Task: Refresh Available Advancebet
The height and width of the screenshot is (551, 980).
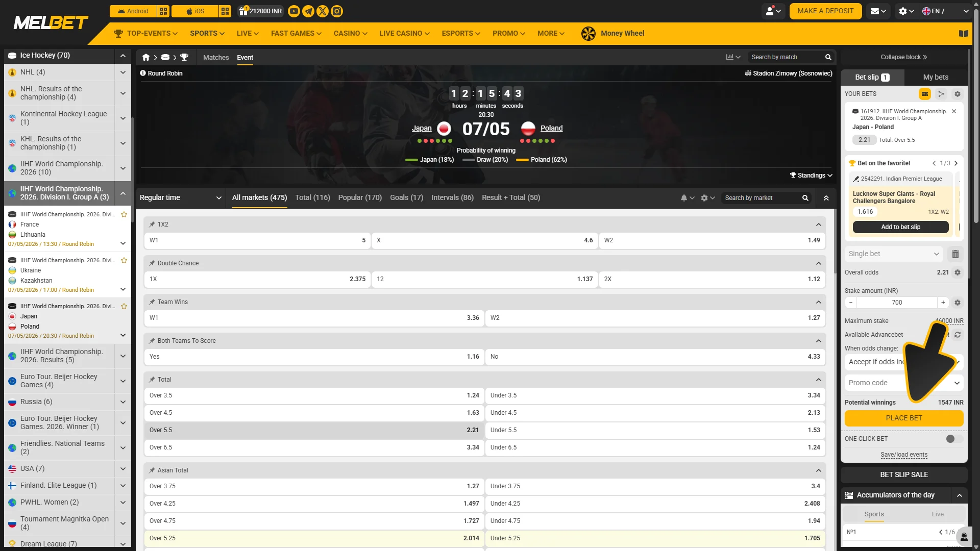Action: [958, 335]
